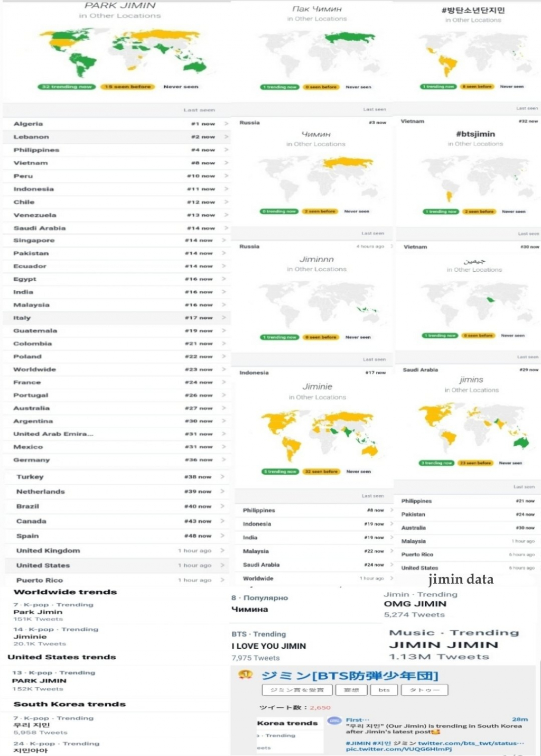The width and height of the screenshot is (541, 756).
Task: Select the Pakistan #24 now row
Action: pyautogui.click(x=468, y=514)
